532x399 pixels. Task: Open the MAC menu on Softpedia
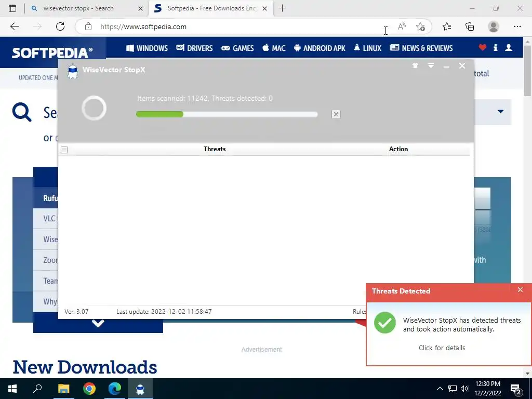(274, 48)
